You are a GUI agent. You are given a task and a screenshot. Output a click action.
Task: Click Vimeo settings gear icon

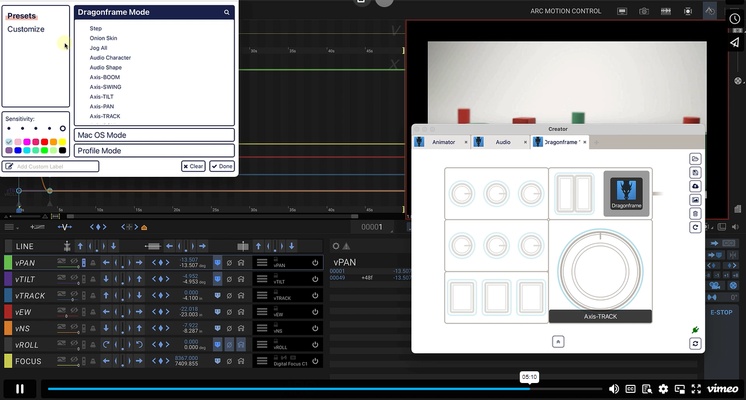click(x=663, y=389)
